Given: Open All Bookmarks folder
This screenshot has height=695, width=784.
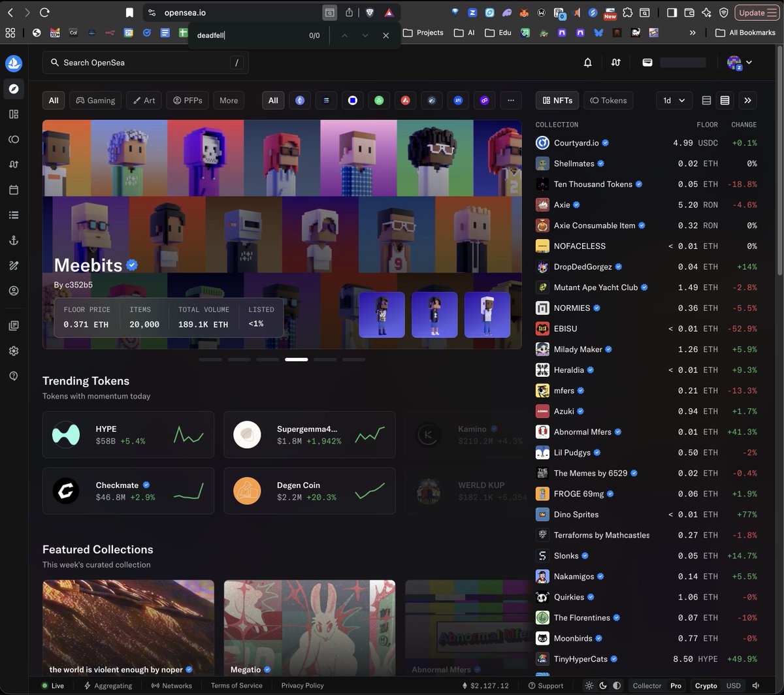Looking at the screenshot, I should 745,33.
